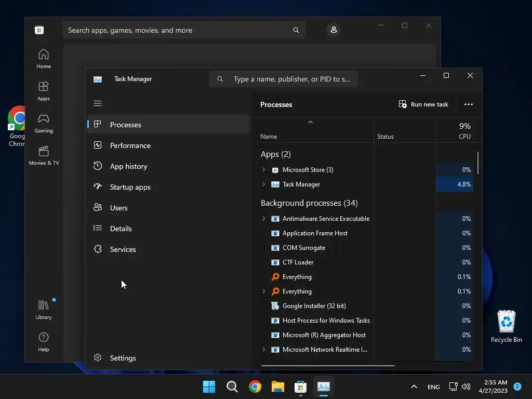Expand Antimalware Service Executable row
Image resolution: width=532 pixels, height=399 pixels.
(x=263, y=219)
